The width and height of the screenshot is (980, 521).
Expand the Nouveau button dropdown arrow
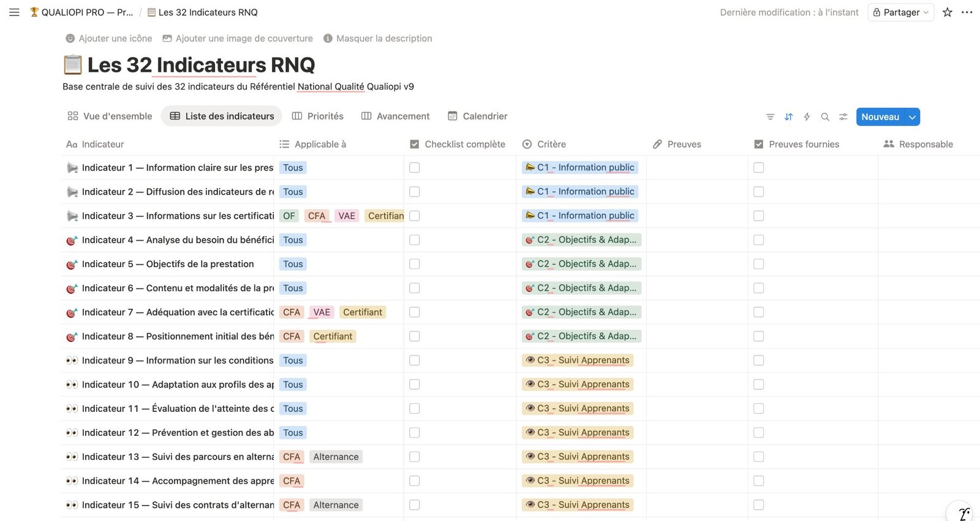(913, 117)
